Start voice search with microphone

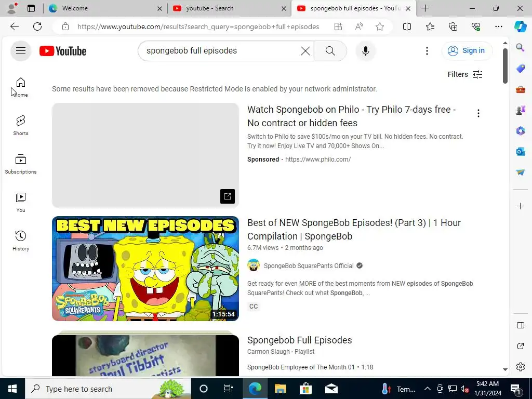click(x=365, y=51)
